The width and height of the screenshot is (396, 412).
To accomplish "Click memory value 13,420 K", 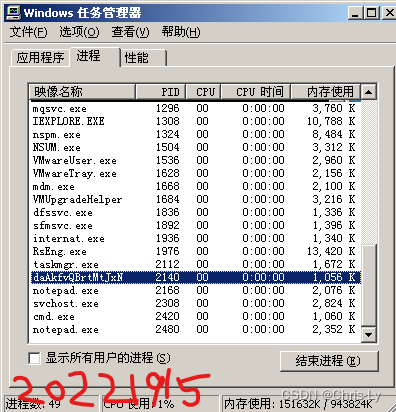I will point(331,251).
